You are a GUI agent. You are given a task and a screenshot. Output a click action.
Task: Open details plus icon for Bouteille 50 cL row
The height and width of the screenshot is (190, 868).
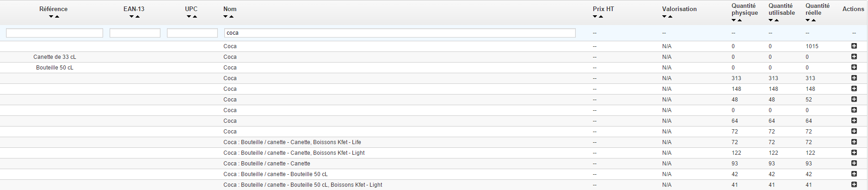click(854, 67)
